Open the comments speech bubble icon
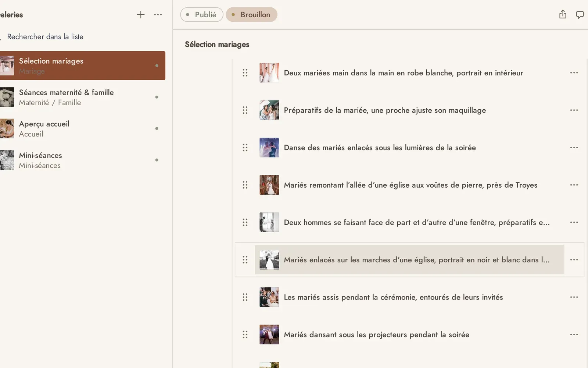This screenshot has height=368, width=588. click(580, 15)
